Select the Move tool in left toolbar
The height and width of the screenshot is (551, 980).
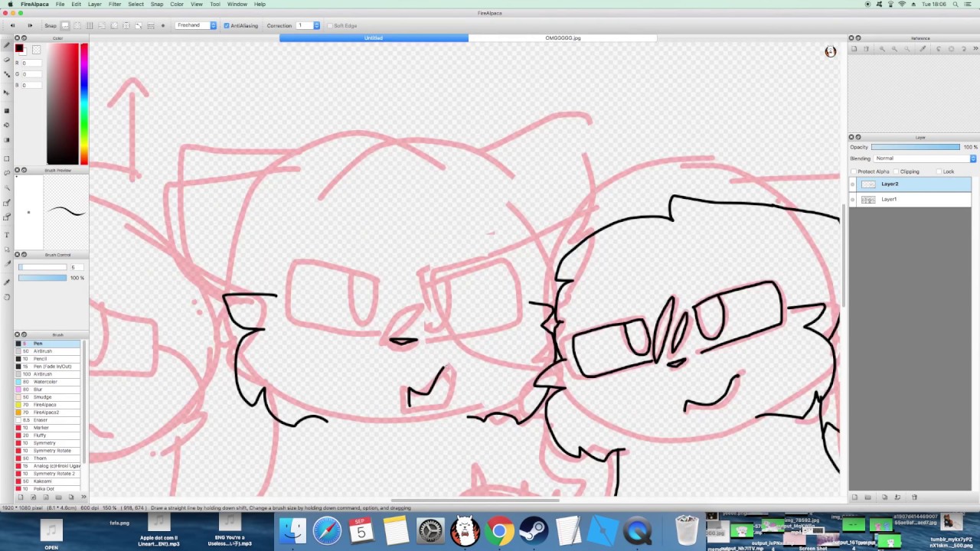(x=7, y=92)
